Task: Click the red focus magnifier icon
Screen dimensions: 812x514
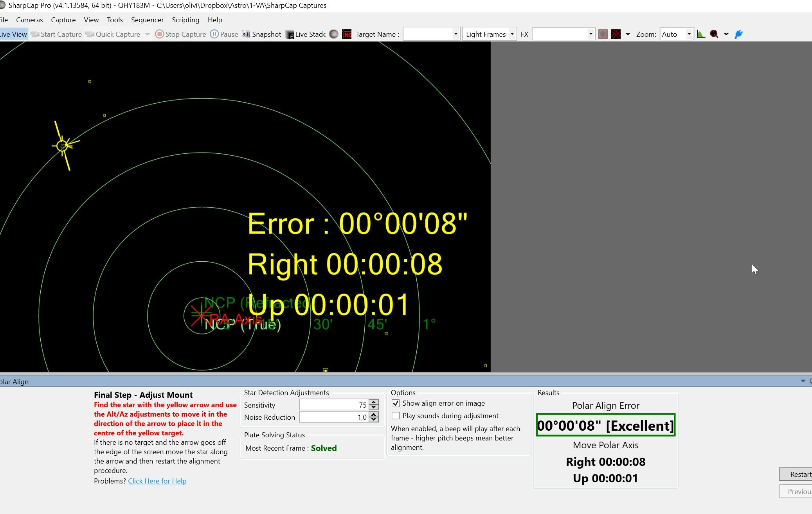Action: pos(714,34)
